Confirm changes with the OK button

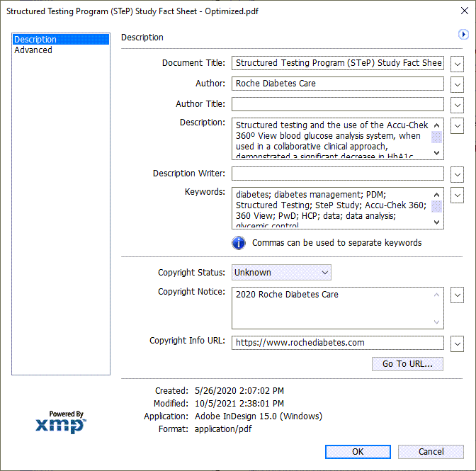(358, 452)
